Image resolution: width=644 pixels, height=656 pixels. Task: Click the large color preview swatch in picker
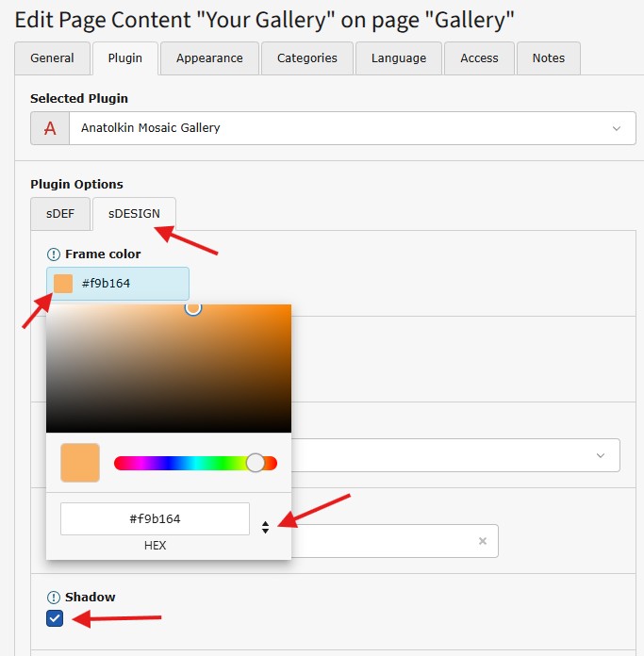click(80, 463)
